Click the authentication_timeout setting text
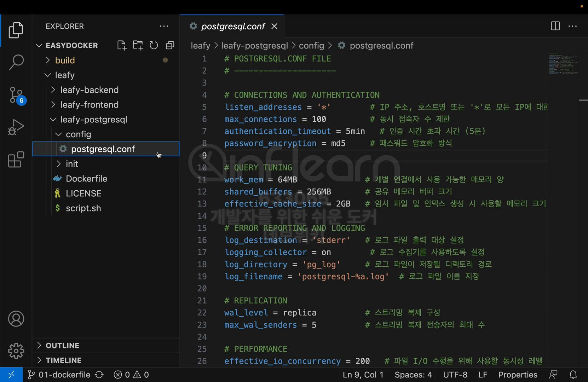Screen dimensions: 588x382 pos(277,131)
